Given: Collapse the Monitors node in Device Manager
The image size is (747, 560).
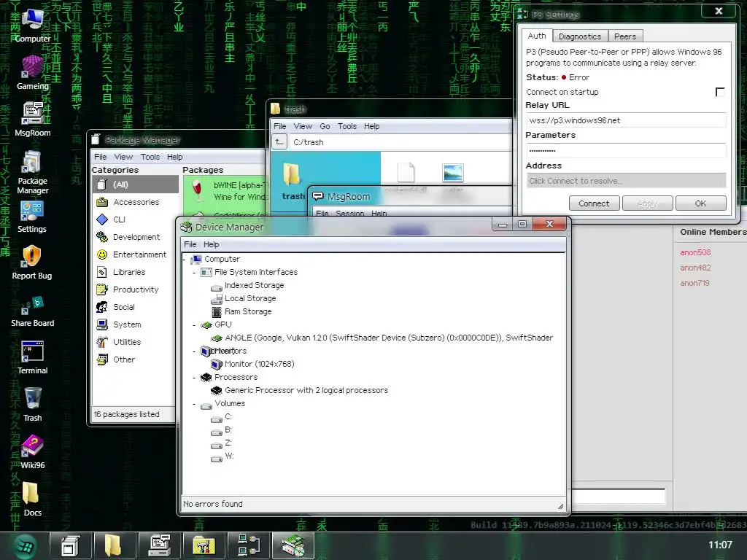Looking at the screenshot, I should (194, 351).
